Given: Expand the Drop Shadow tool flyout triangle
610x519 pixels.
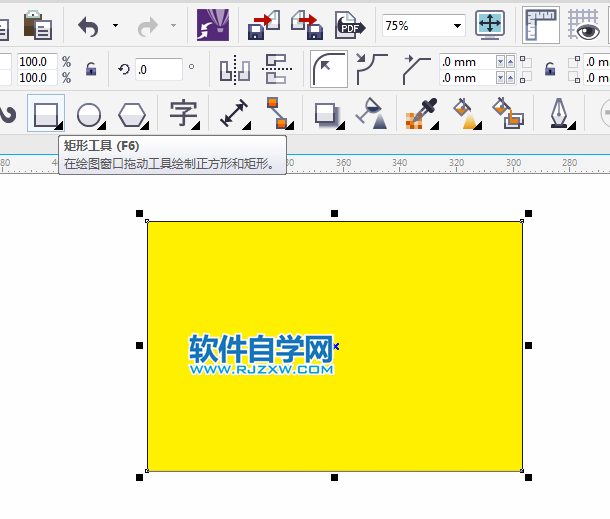Looking at the screenshot, I should 341,126.
